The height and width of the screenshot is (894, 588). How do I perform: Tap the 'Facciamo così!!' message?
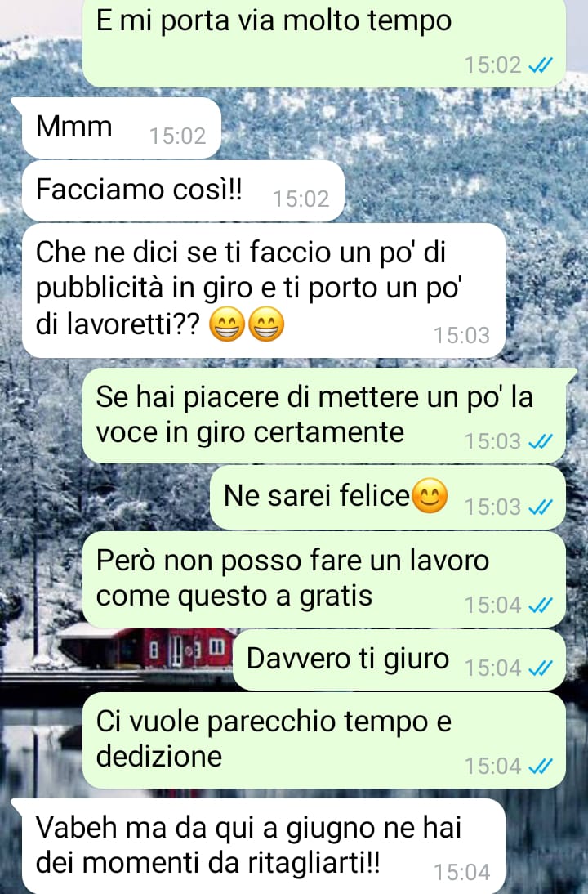[183, 190]
